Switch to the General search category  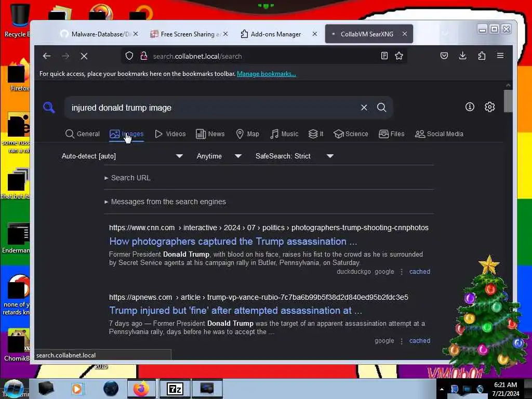[83, 134]
